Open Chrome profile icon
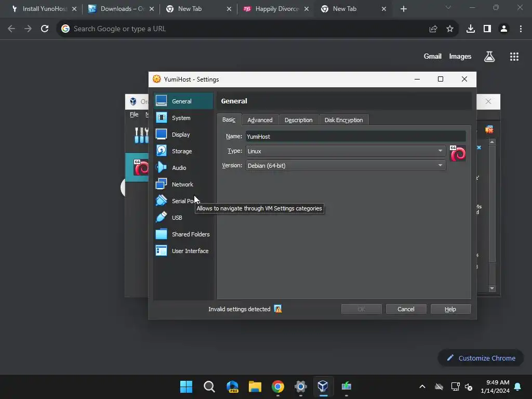Screen dimensions: 532x399 tap(504, 29)
